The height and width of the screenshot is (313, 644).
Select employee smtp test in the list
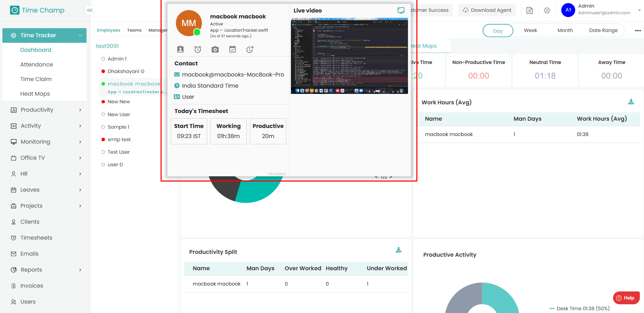(119, 139)
